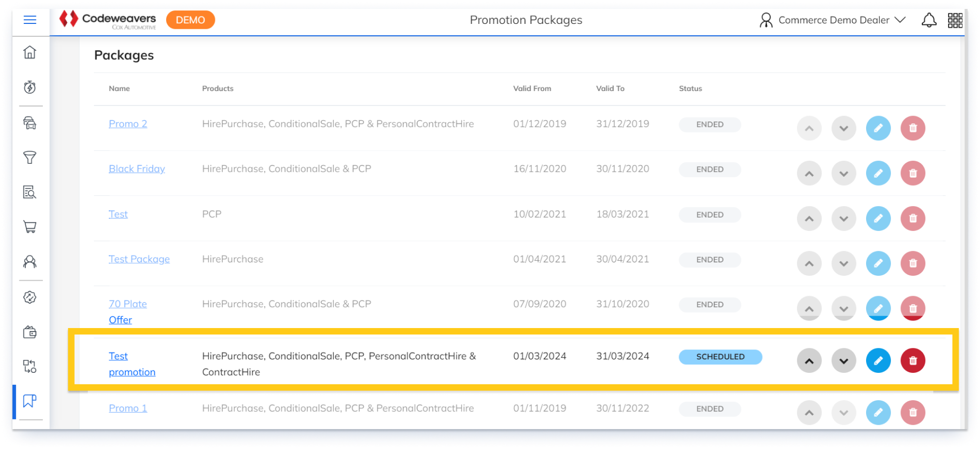The width and height of the screenshot is (980, 449).
Task: Edit the Test promotion package
Action: pyautogui.click(x=878, y=361)
